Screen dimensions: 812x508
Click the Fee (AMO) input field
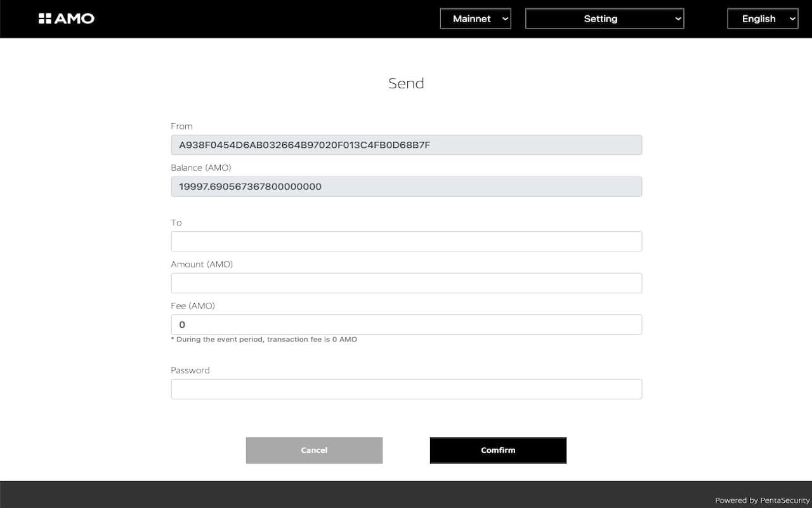pyautogui.click(x=406, y=324)
